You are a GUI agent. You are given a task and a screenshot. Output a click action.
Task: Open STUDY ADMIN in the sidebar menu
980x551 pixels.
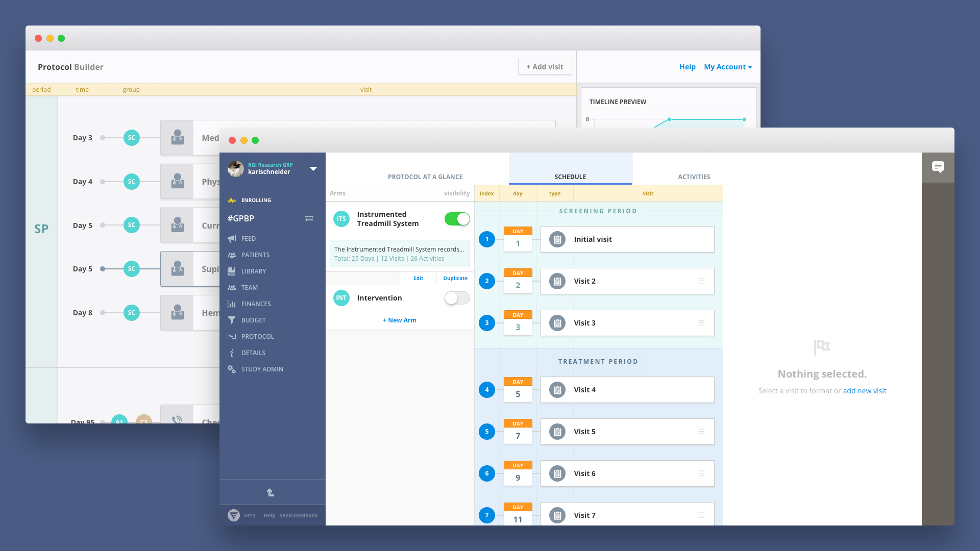click(262, 369)
